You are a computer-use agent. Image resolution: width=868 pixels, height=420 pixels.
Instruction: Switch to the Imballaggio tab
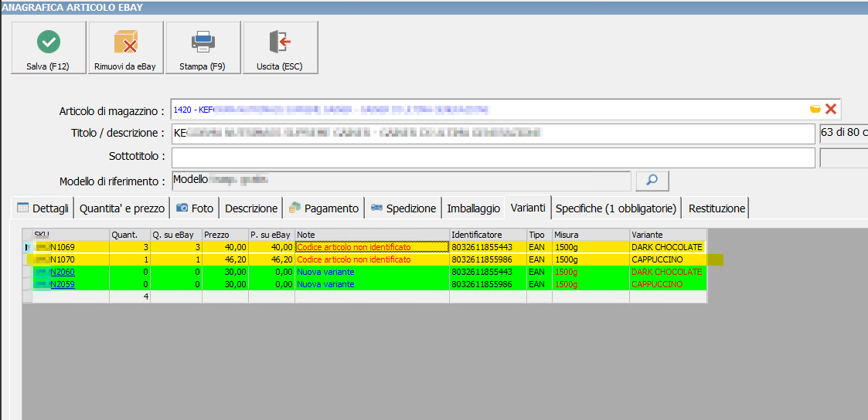point(473,208)
